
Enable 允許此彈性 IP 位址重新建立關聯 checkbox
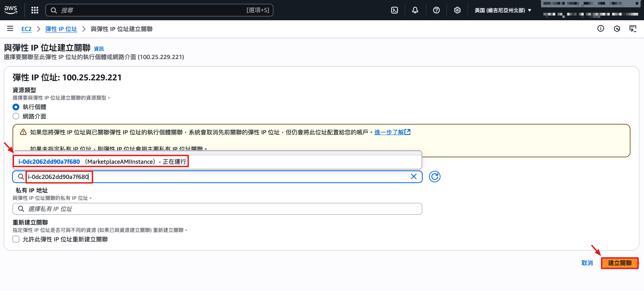(x=16, y=239)
